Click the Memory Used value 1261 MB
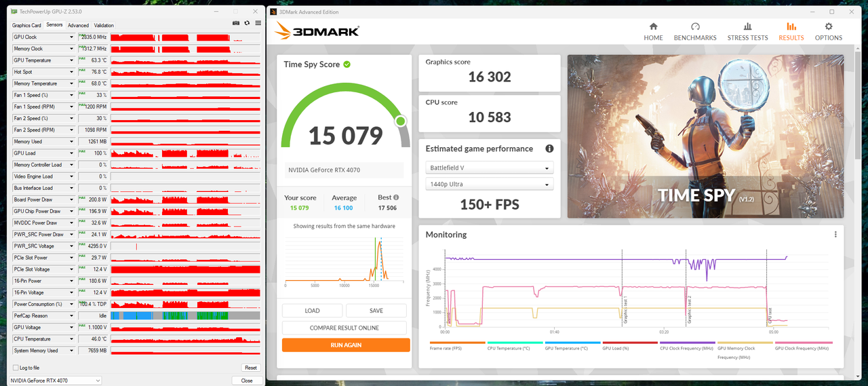Screen dimensions: 868x386 93,142
